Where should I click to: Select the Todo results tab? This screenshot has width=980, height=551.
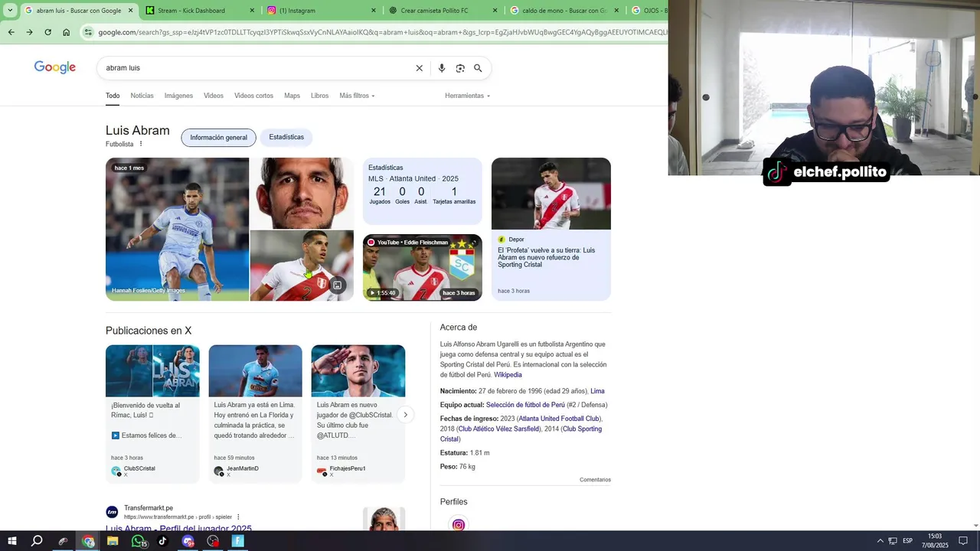[113, 96]
